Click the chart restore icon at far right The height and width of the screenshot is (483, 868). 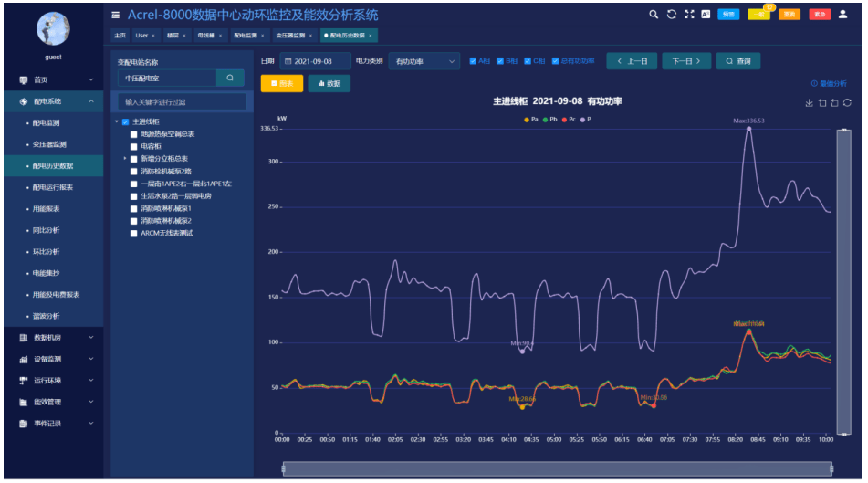[847, 103]
